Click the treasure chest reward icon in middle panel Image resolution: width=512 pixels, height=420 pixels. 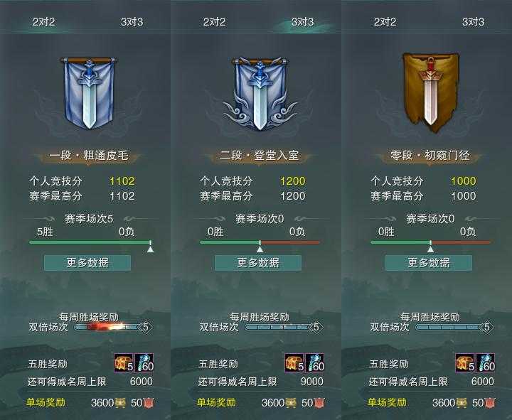pos(294,362)
